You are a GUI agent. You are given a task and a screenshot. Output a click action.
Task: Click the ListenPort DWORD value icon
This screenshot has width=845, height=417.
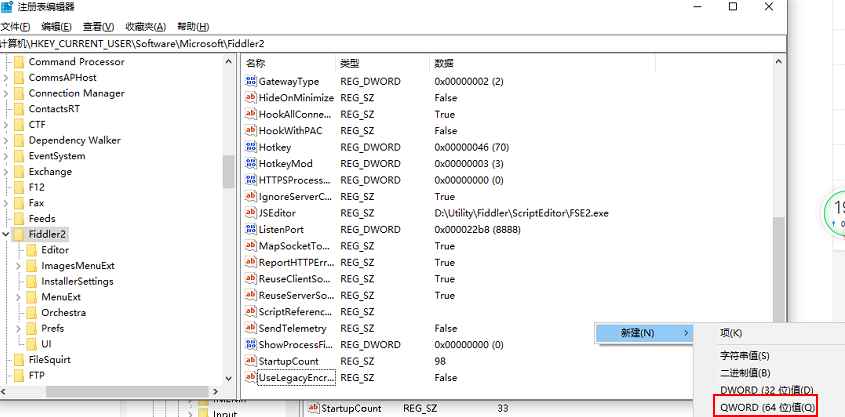tap(251, 230)
